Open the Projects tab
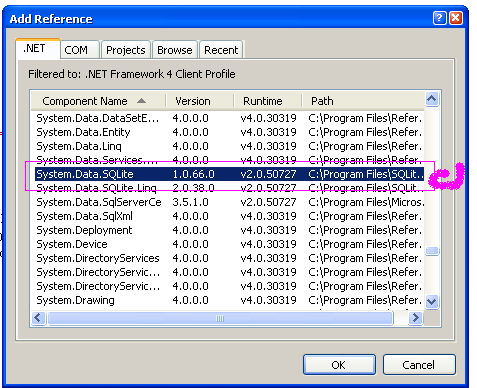The image size is (477, 388). 126,50
